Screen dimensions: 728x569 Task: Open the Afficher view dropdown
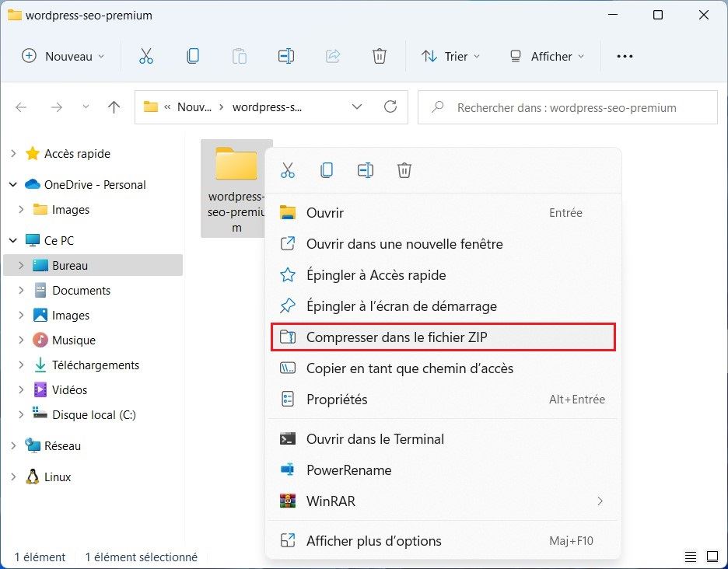tap(547, 56)
